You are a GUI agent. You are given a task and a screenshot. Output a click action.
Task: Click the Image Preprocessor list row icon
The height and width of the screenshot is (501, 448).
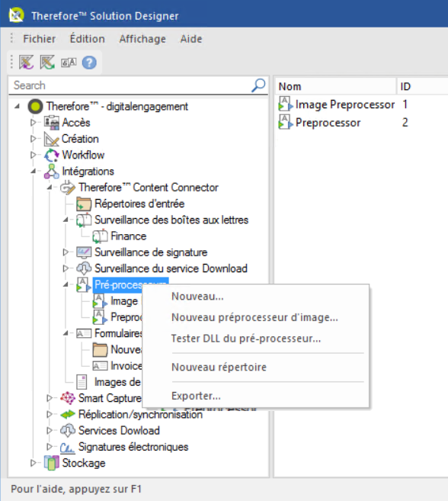[286, 104]
